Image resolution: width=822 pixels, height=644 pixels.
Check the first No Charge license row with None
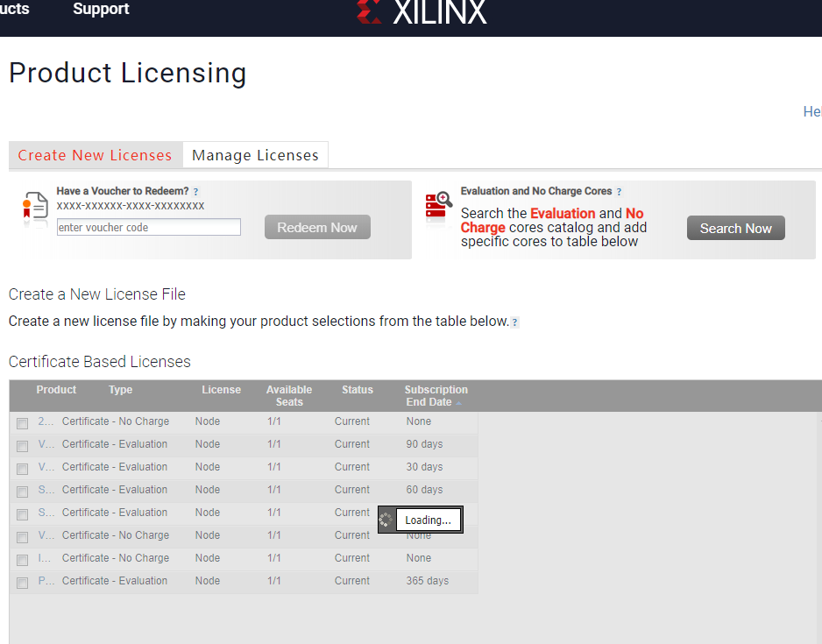(x=22, y=423)
